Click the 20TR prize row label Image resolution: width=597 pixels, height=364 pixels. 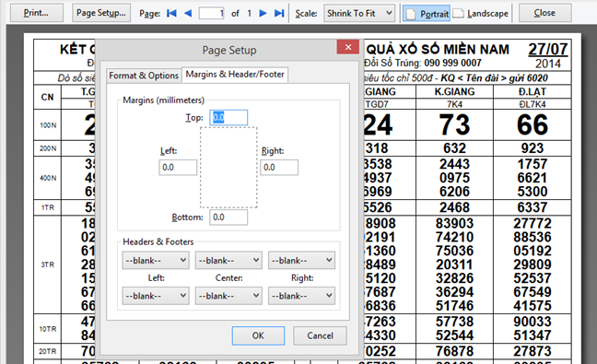click(x=48, y=351)
